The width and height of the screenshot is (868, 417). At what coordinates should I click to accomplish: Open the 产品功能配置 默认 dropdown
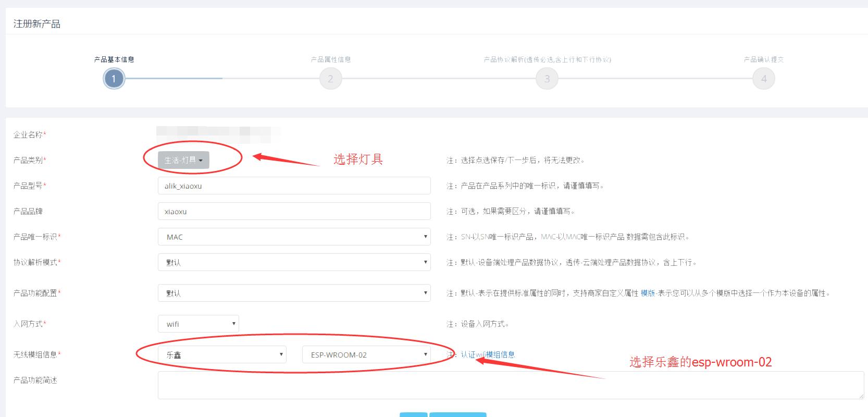tap(294, 293)
